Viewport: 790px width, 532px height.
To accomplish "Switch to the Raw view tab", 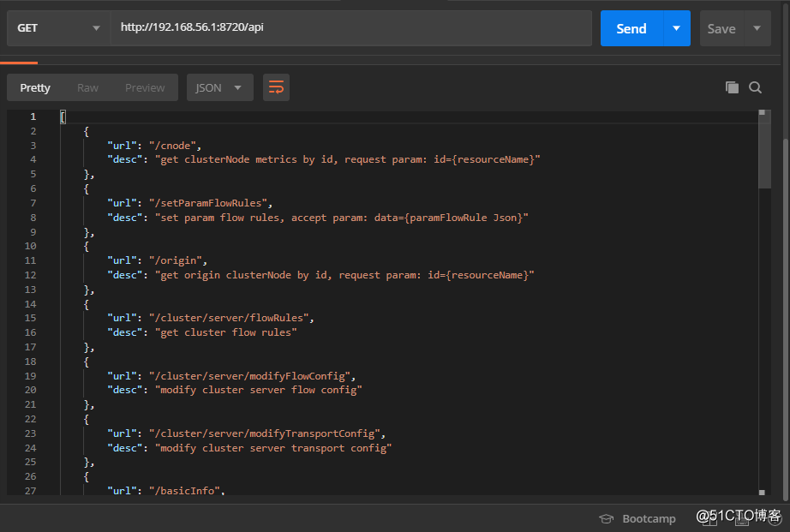I will click(87, 87).
